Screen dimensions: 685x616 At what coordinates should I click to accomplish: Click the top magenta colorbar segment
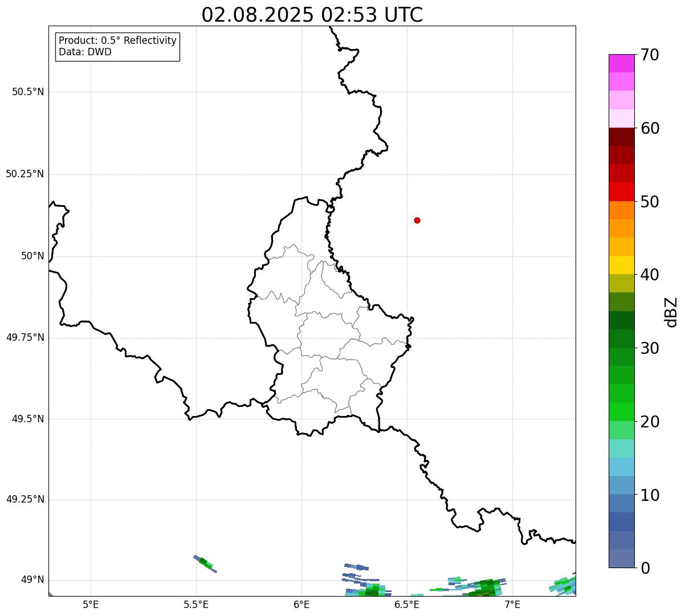pyautogui.click(x=621, y=63)
